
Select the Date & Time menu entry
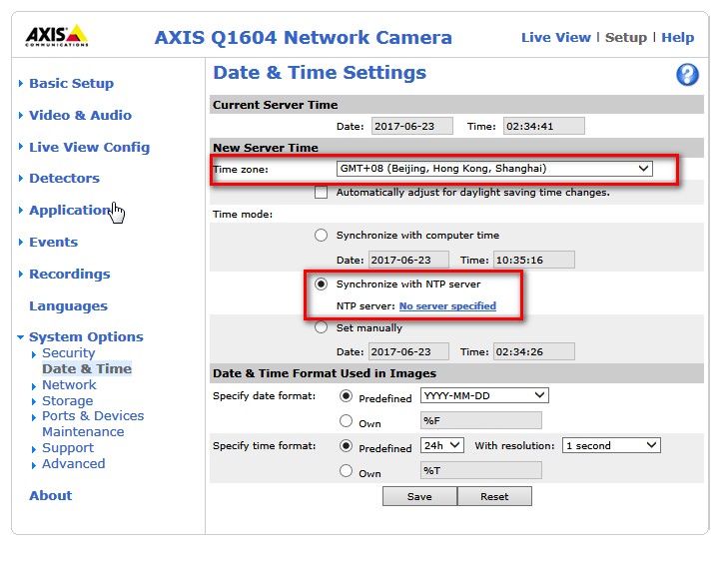tap(87, 369)
